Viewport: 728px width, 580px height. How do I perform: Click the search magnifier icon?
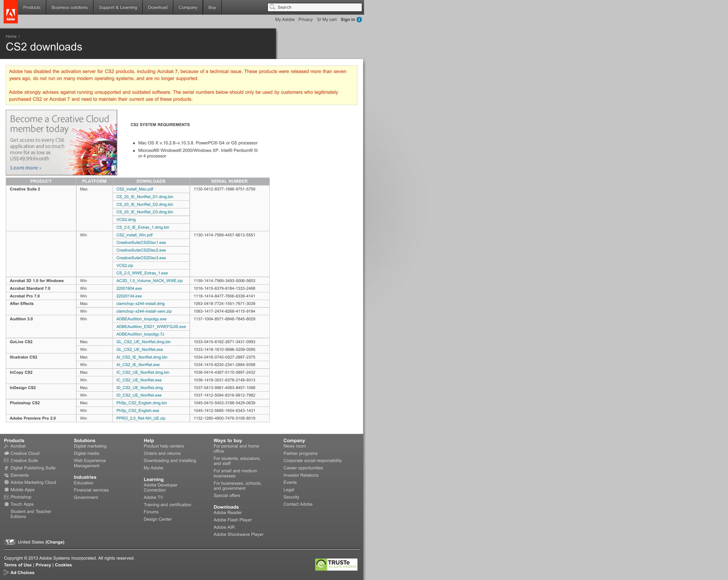click(273, 7)
